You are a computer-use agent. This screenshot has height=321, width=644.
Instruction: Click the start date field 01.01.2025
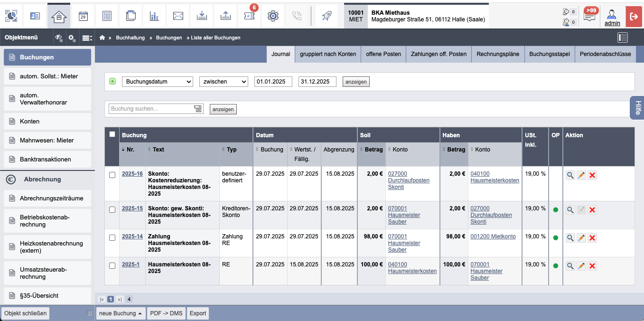(273, 82)
